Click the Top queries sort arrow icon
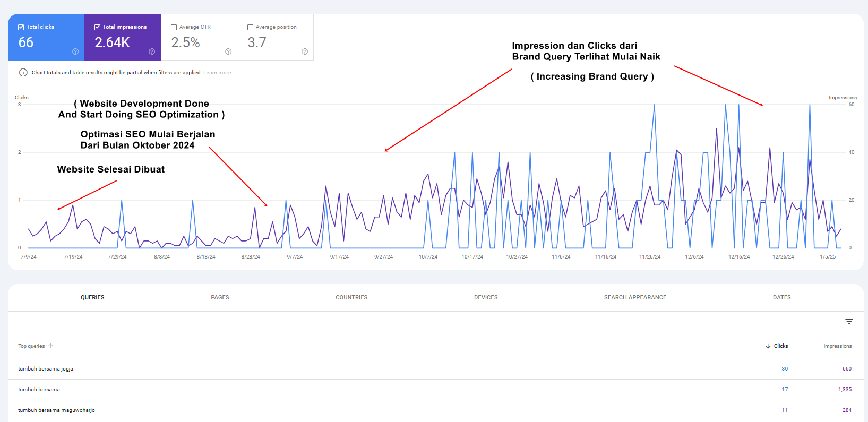Viewport: 868px width, 422px height. [51, 346]
